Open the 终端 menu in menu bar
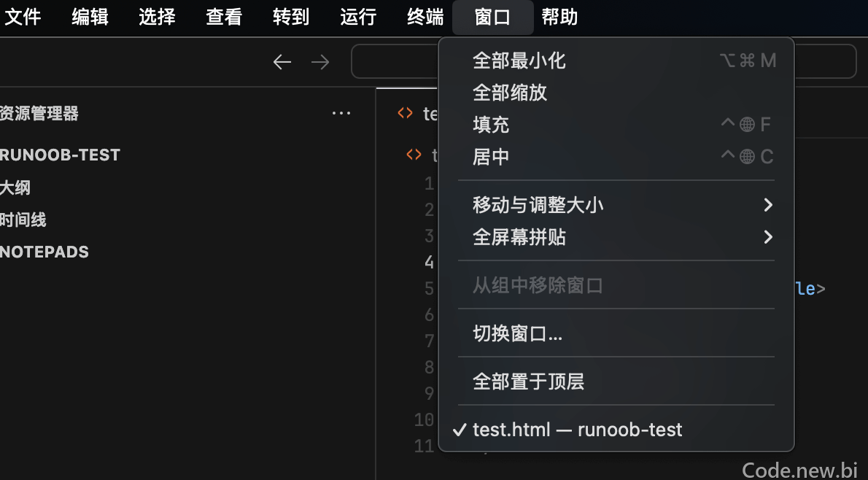868x480 pixels. (x=425, y=18)
